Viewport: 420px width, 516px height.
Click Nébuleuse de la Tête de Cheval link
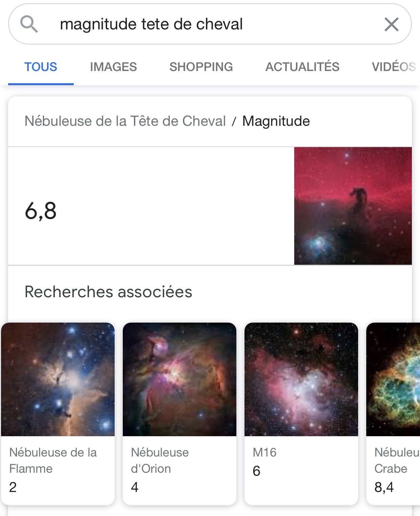pos(125,121)
